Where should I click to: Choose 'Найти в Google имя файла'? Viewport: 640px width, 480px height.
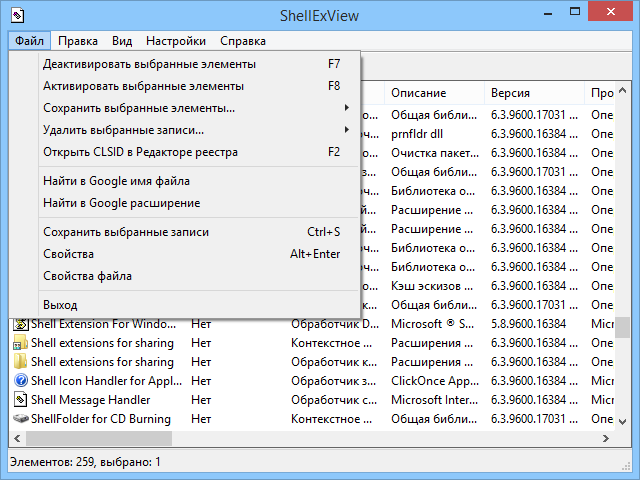point(116,181)
